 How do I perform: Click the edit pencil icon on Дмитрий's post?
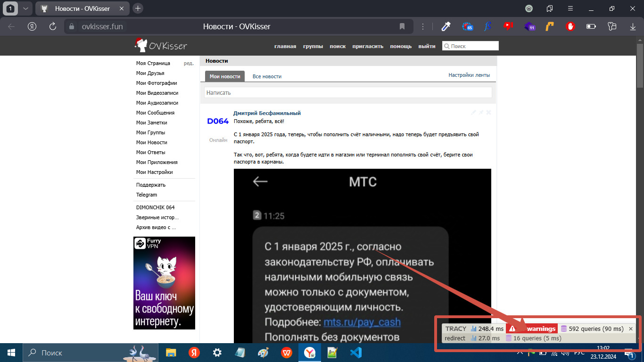(474, 113)
